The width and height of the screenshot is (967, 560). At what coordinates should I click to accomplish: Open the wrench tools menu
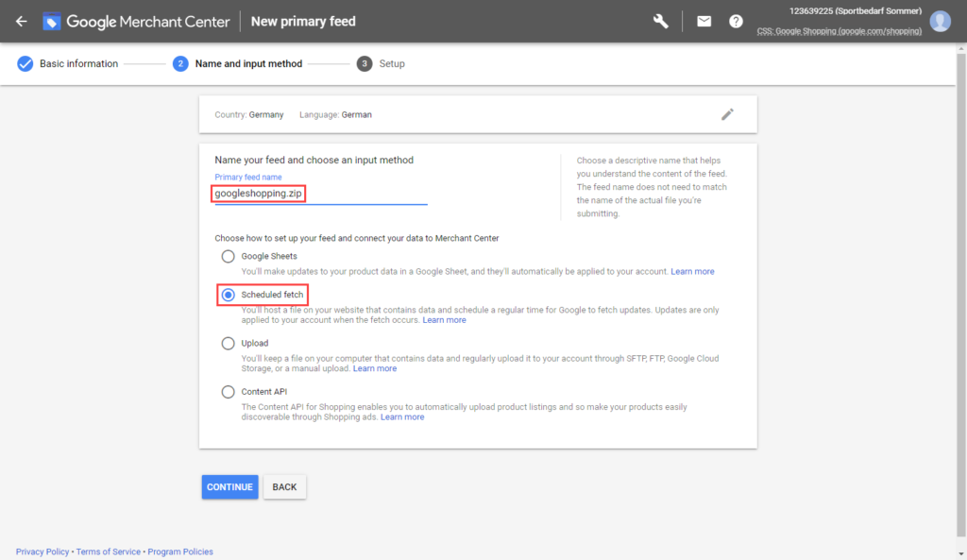[x=661, y=21]
